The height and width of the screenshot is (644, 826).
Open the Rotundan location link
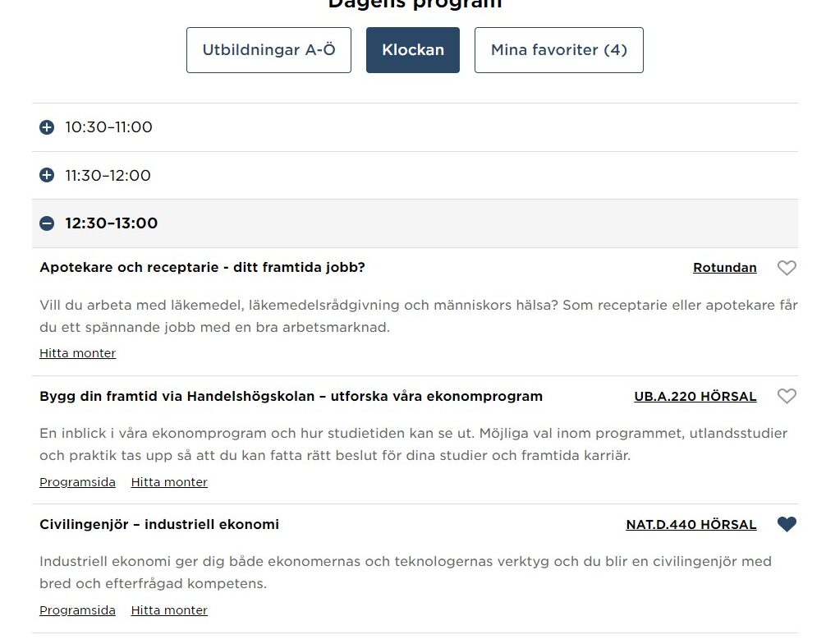(x=725, y=268)
